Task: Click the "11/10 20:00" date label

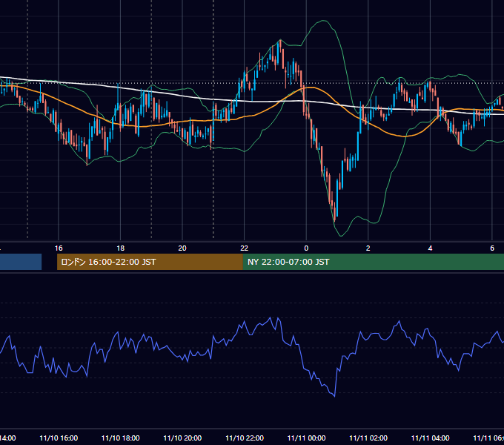Action: 182,438
